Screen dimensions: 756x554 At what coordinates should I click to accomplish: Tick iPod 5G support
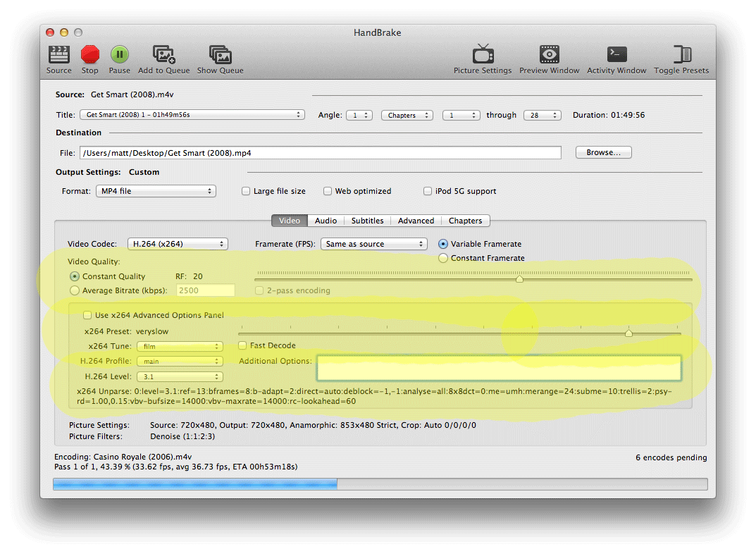[427, 191]
